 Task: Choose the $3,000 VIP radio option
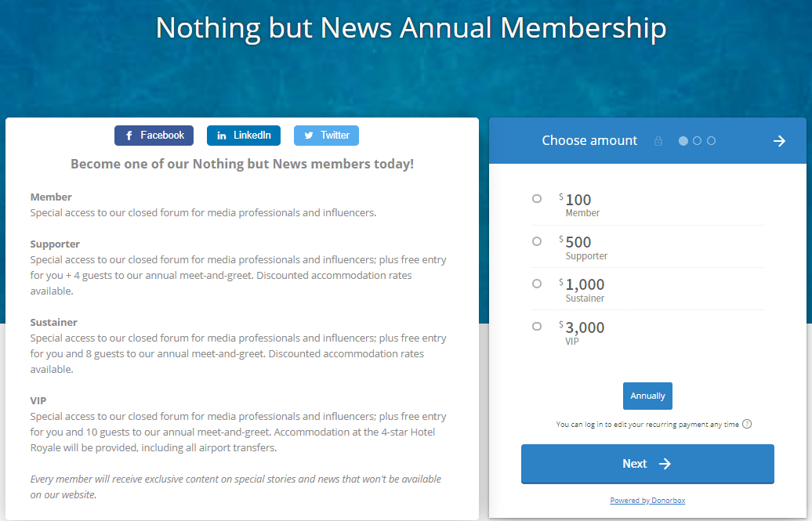pos(537,326)
